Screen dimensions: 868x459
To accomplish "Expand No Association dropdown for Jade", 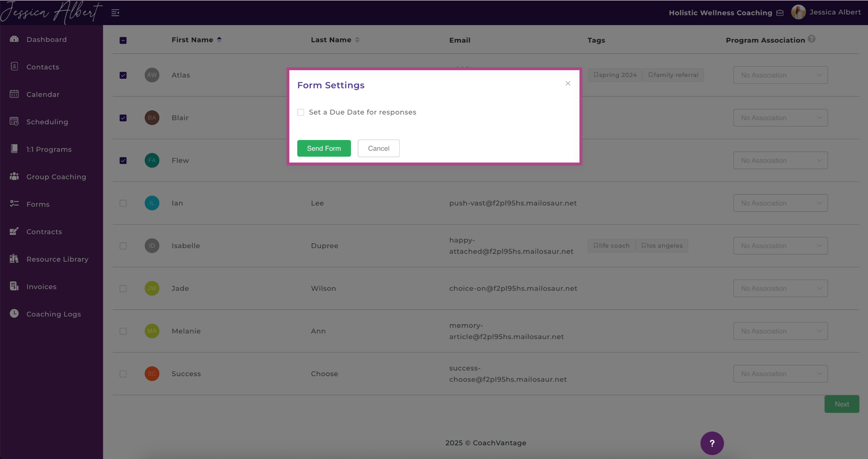I will pyautogui.click(x=780, y=289).
